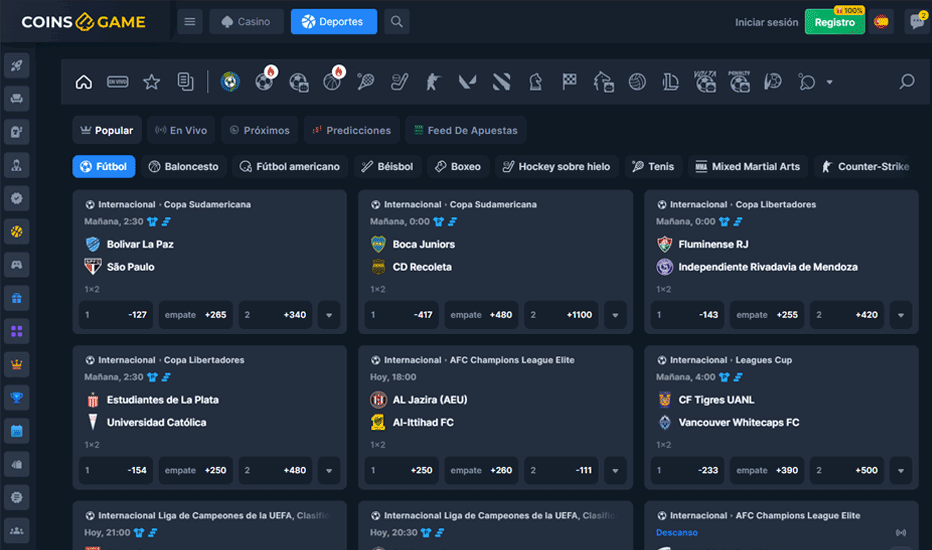Bet on Al-Ittihad FC at -111
932x550 pixels.
tap(561, 470)
